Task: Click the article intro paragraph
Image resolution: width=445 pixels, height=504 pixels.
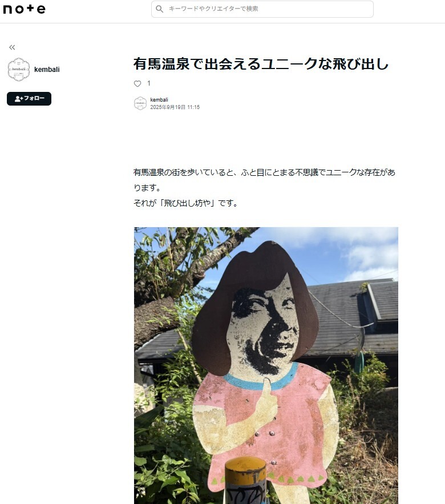Action: [264, 180]
